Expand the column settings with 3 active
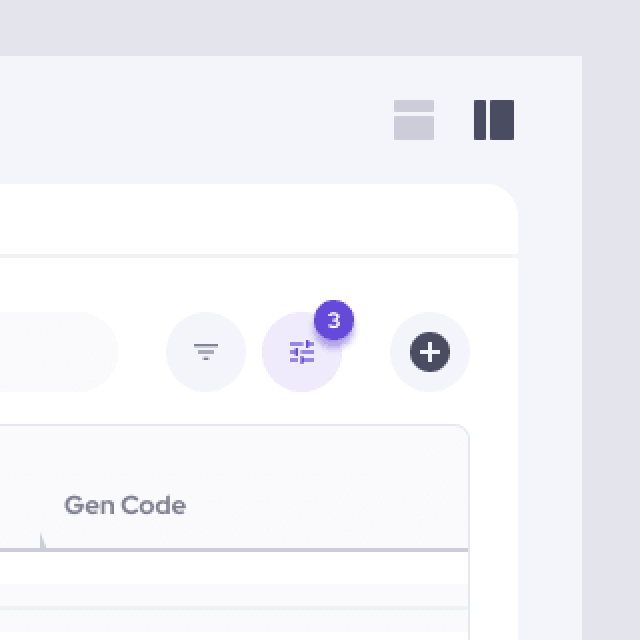 [302, 352]
